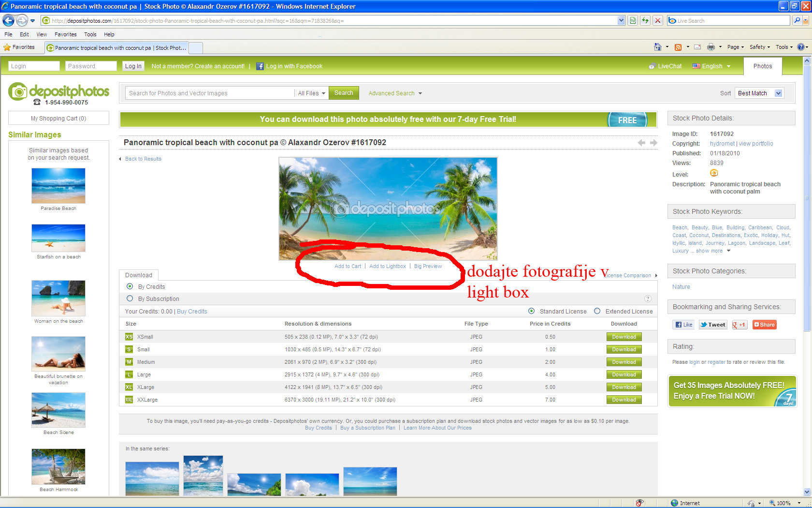
Task: Click the Live Search magnifier icon
Action: [797, 20]
